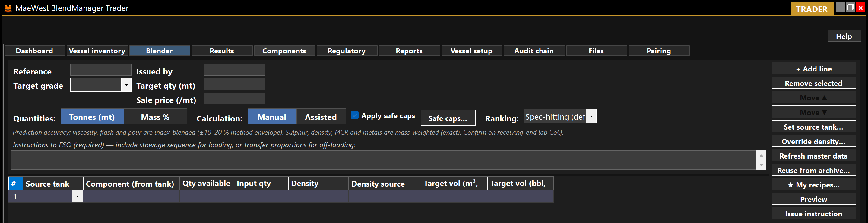Open the Vessel setup tab
868x223 pixels.
471,51
